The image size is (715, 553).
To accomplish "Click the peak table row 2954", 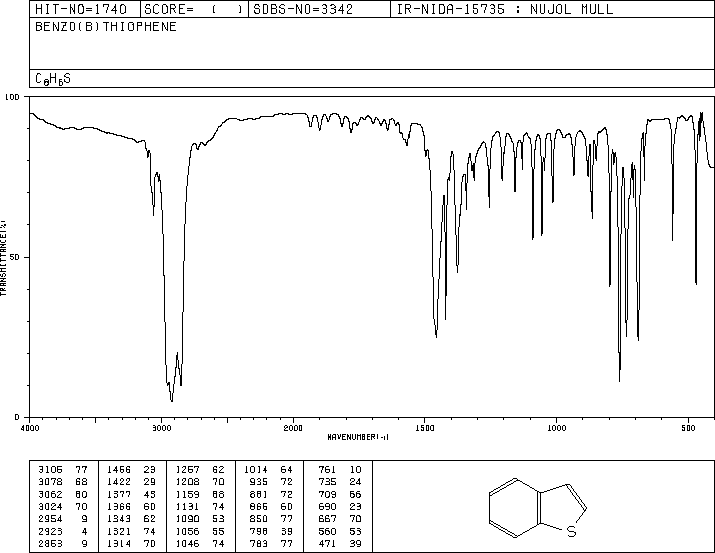I will (x=63, y=519).
